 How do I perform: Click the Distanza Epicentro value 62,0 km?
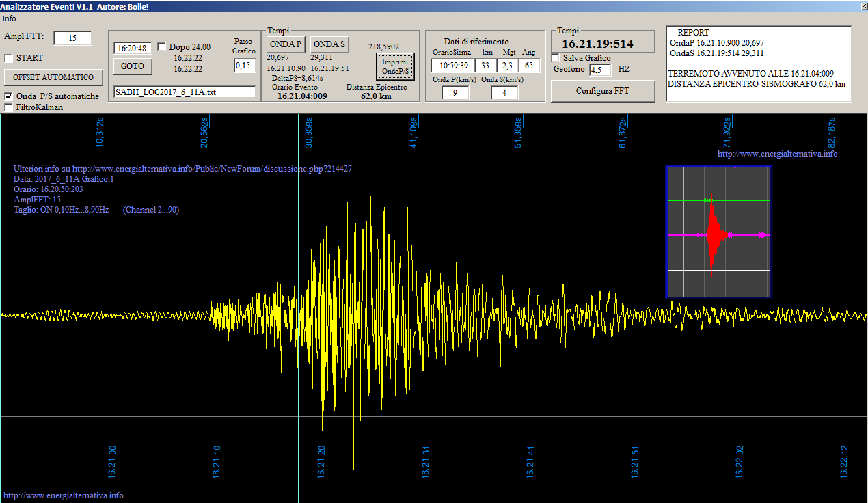[376, 96]
